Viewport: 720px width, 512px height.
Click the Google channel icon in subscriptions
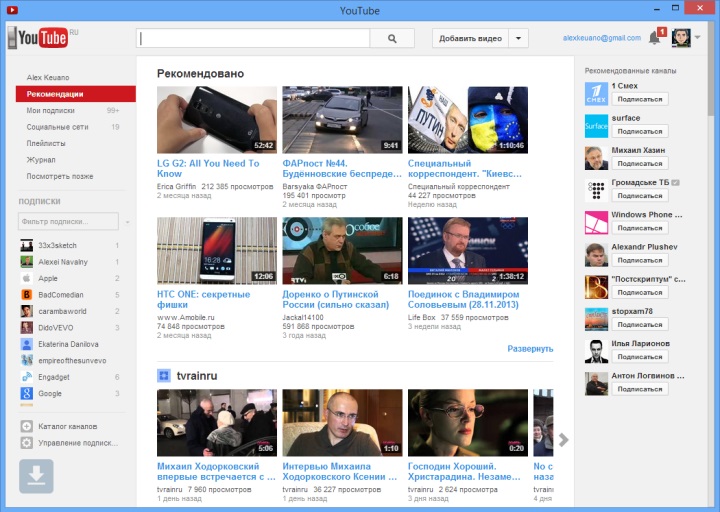[27, 393]
